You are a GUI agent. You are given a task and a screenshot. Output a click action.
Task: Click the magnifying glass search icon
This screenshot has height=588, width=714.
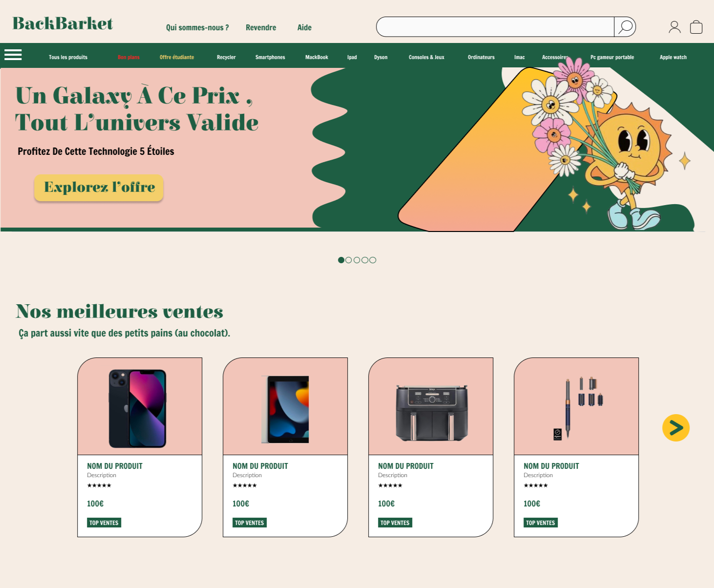pyautogui.click(x=625, y=27)
